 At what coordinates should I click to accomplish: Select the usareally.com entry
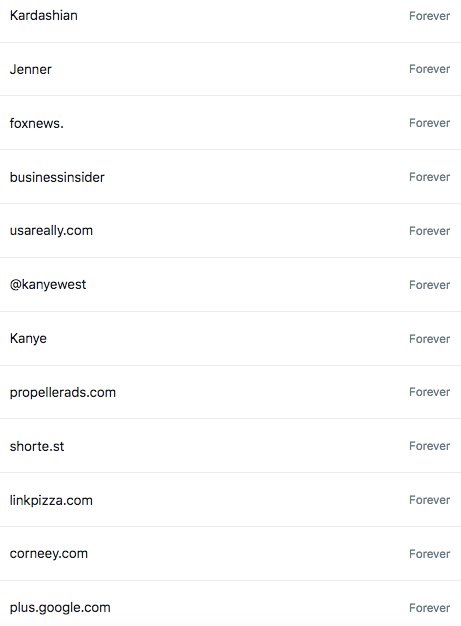230,231
